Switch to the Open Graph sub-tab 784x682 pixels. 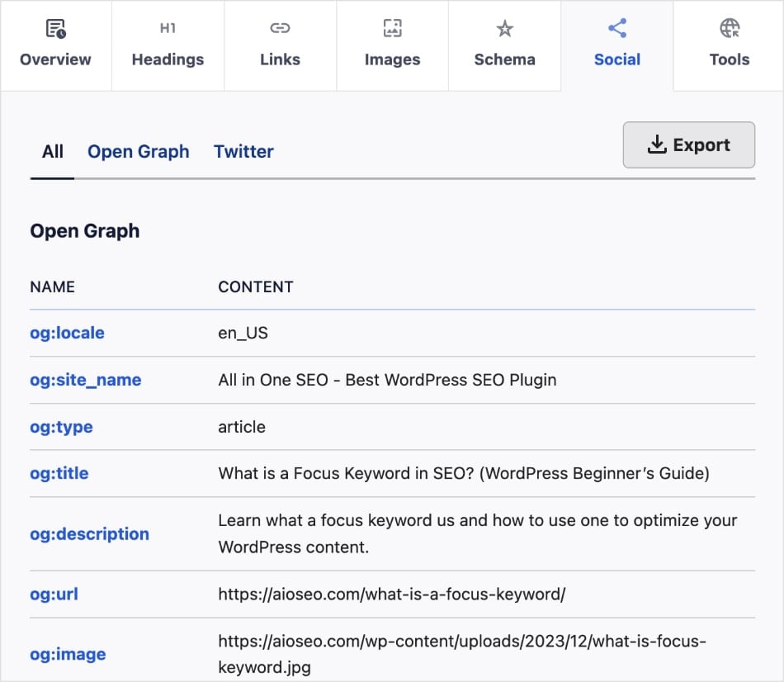point(139,152)
